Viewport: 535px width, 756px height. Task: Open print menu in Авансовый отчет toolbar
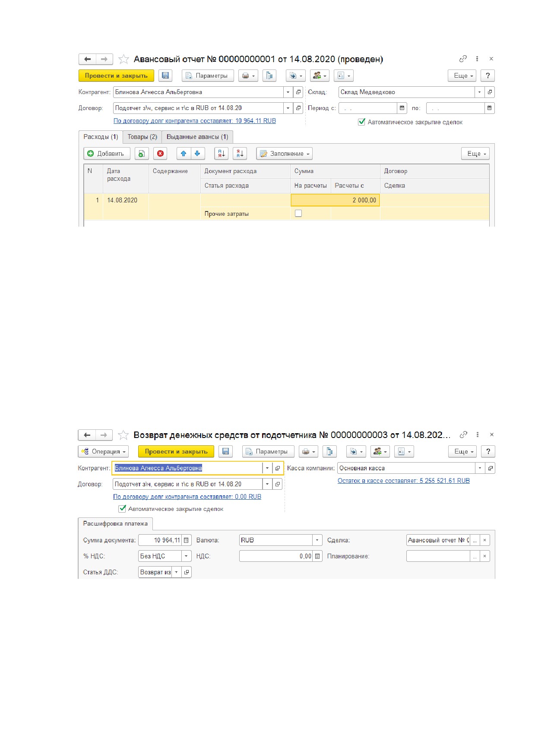tap(248, 76)
